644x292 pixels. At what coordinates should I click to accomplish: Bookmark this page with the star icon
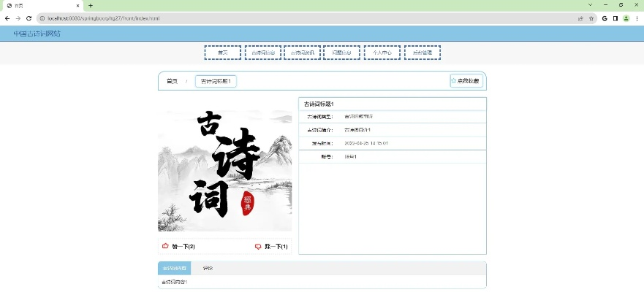[590, 18]
